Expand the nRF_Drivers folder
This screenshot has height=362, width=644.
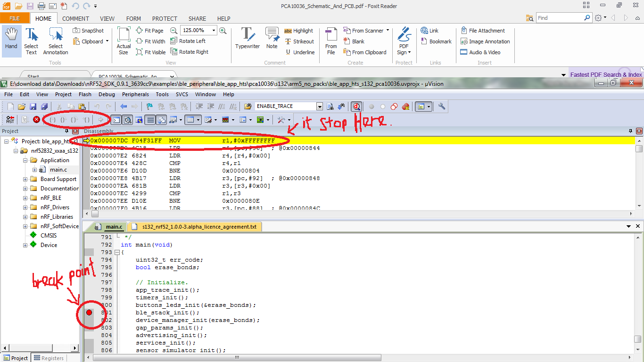point(25,207)
